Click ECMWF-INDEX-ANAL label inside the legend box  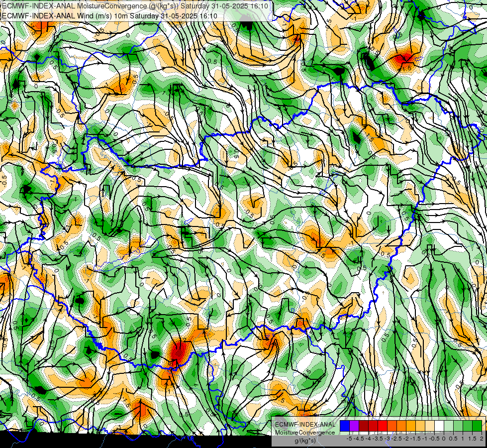(305, 425)
